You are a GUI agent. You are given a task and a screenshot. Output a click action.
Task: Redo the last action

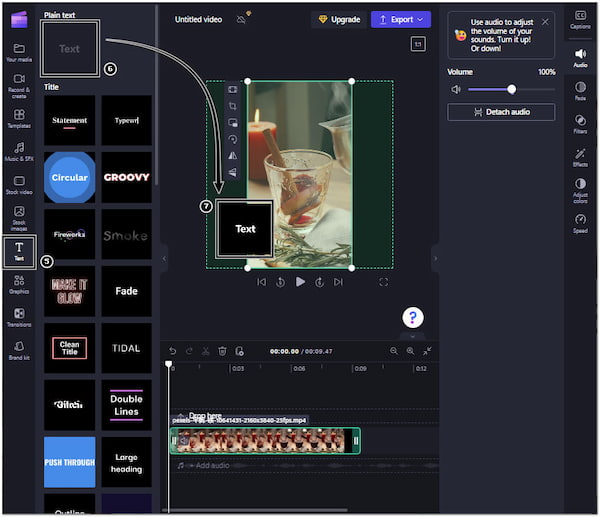(x=189, y=351)
